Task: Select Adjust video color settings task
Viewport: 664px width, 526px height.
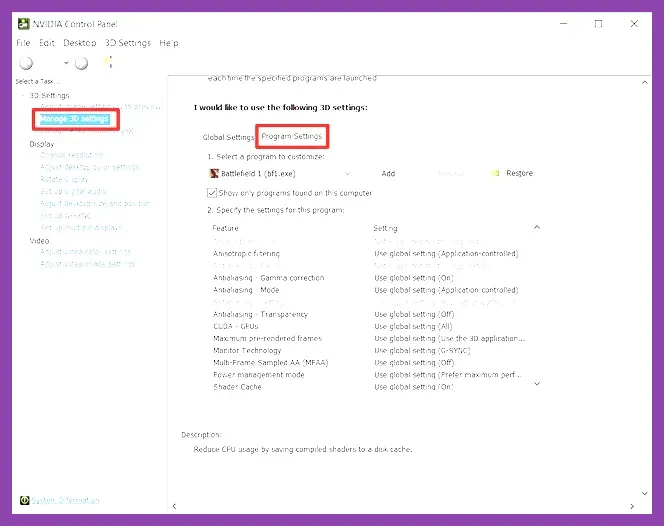Action: (x=86, y=252)
